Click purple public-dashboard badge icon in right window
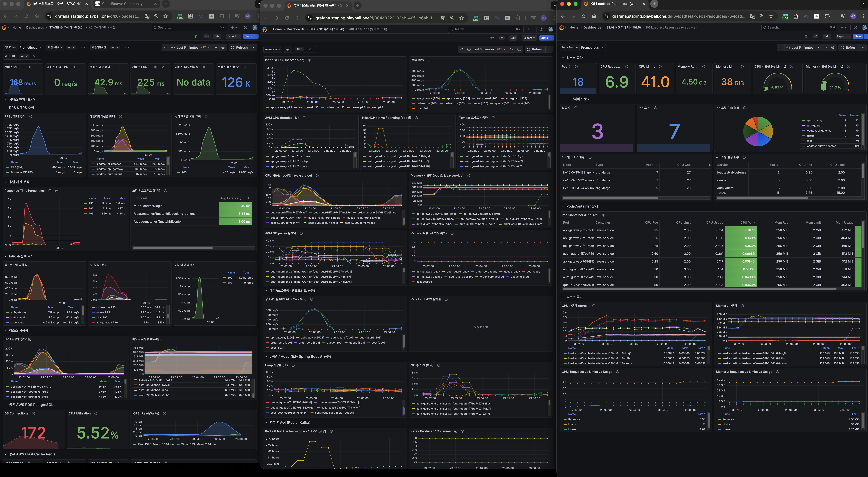The image size is (868, 477). (x=816, y=36)
